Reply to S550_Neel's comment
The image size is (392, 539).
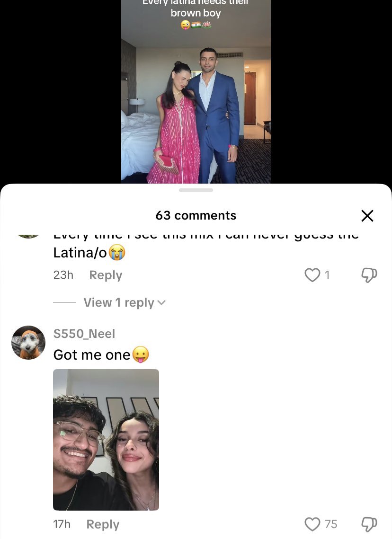tap(103, 524)
